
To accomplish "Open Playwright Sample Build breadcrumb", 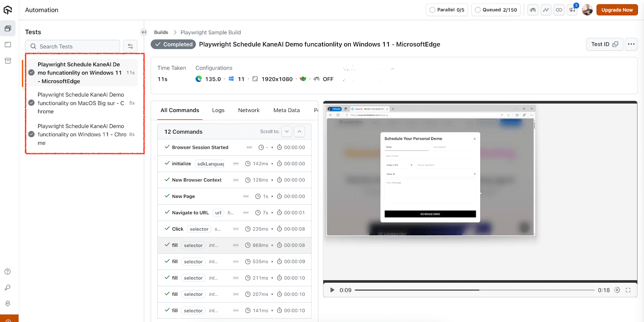I will click(x=211, y=32).
